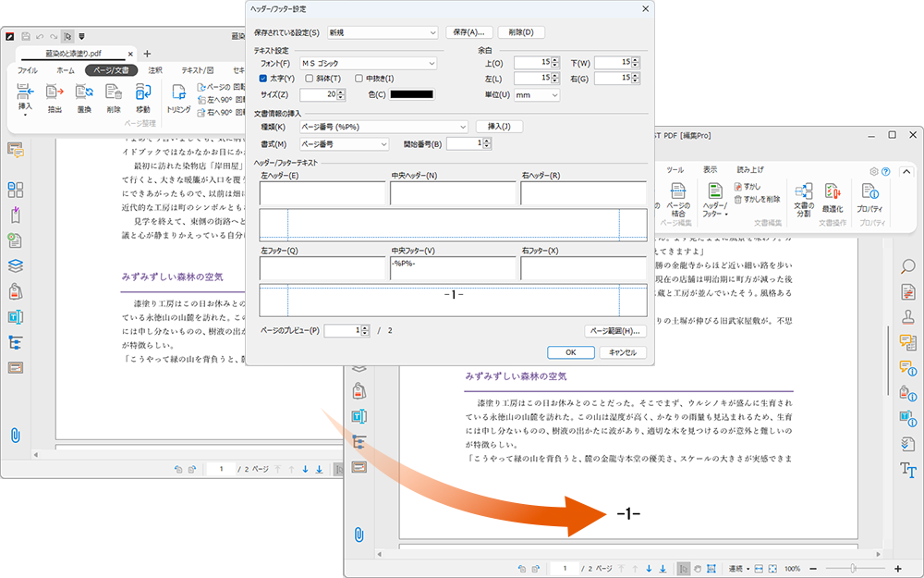Click Merge pages (ページの結合) icon

click(678, 191)
